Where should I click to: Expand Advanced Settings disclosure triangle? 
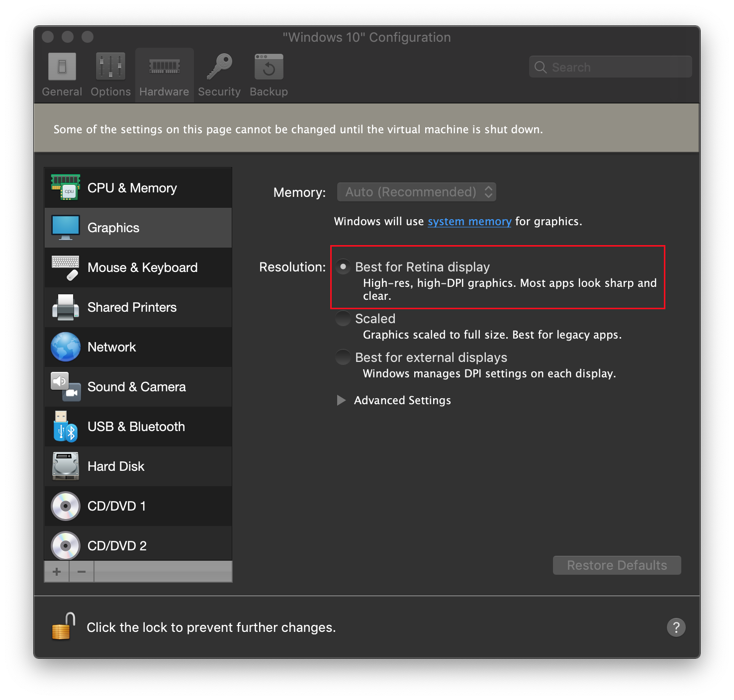[x=341, y=400]
